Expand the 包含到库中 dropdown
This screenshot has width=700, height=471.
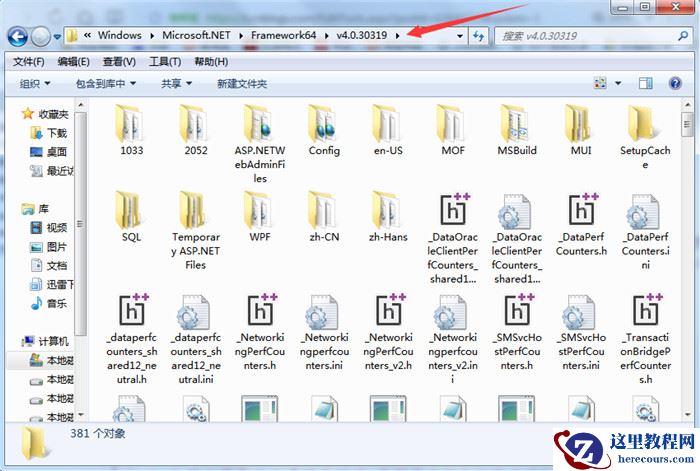click(x=106, y=83)
